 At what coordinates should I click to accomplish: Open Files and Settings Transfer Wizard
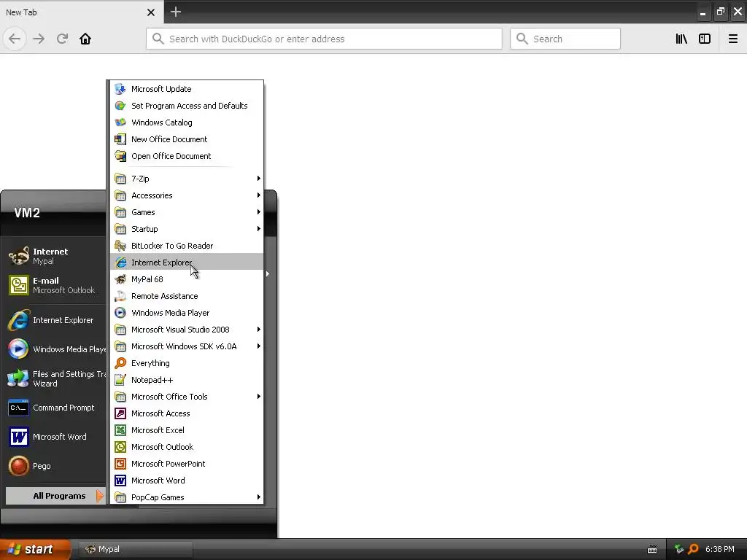[55, 378]
